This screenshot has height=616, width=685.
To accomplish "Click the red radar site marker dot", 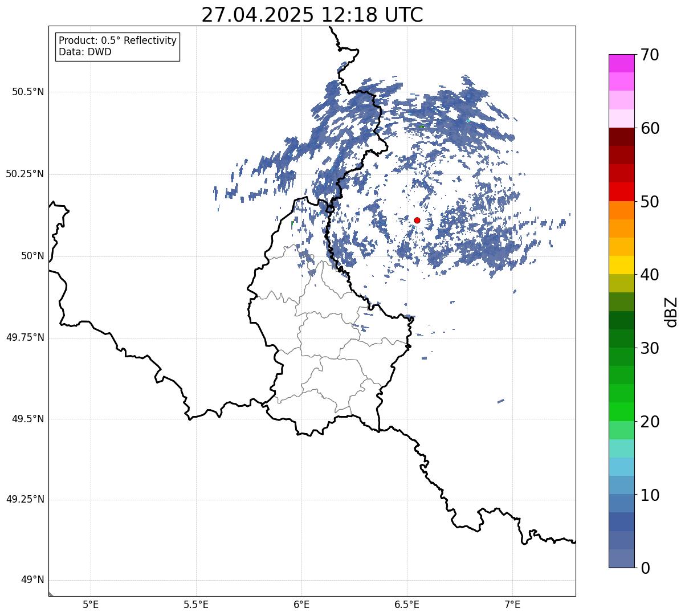I will pyautogui.click(x=417, y=220).
